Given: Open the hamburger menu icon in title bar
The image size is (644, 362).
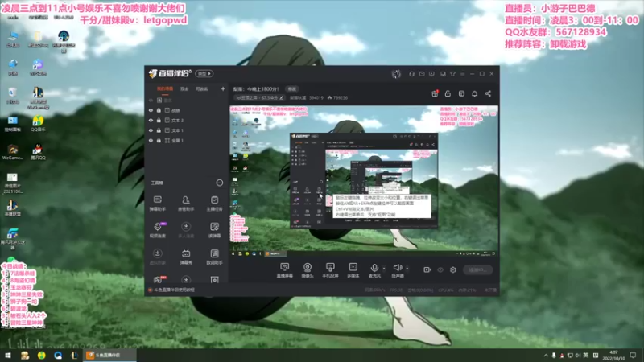Looking at the screenshot, I should pyautogui.click(x=462, y=74).
